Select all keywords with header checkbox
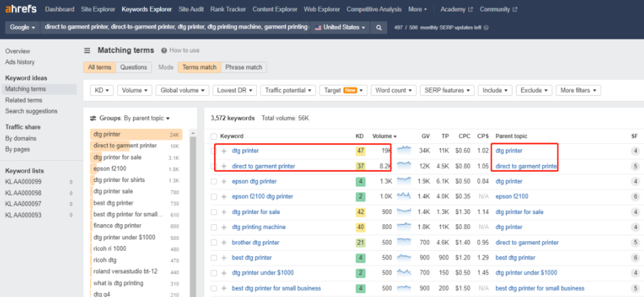The width and height of the screenshot is (644, 297). click(x=214, y=136)
